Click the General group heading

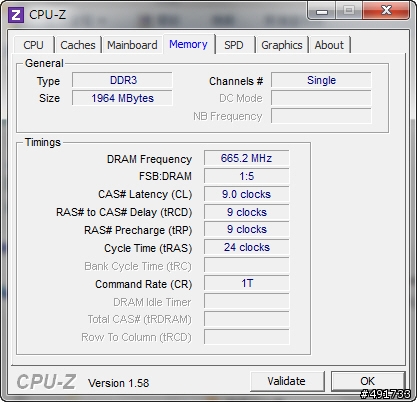pos(44,63)
